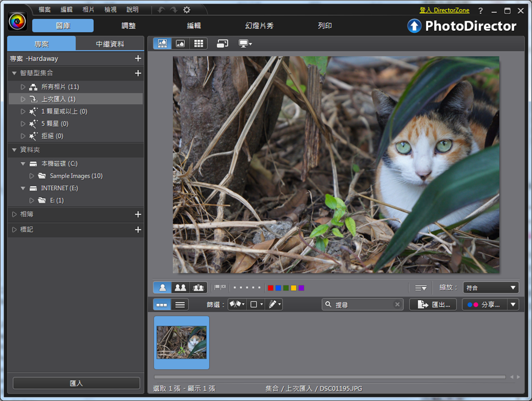Select show multiple photos view icon

click(198, 288)
